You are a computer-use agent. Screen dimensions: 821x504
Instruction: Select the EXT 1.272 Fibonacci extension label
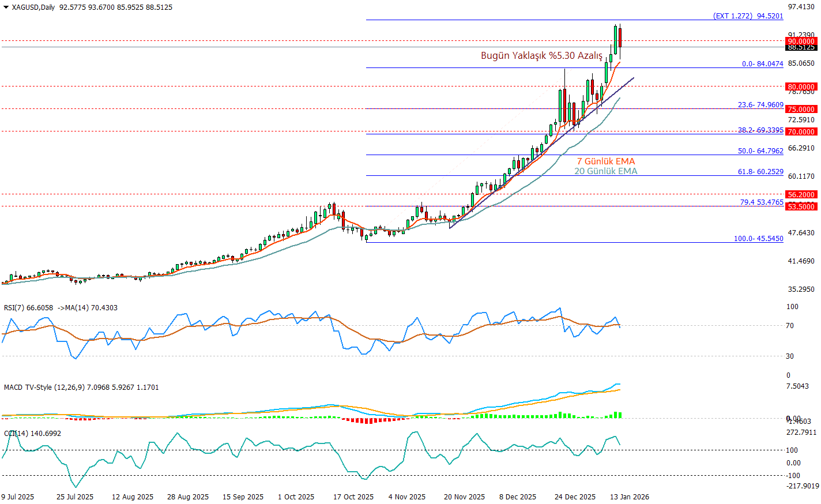(748, 16)
